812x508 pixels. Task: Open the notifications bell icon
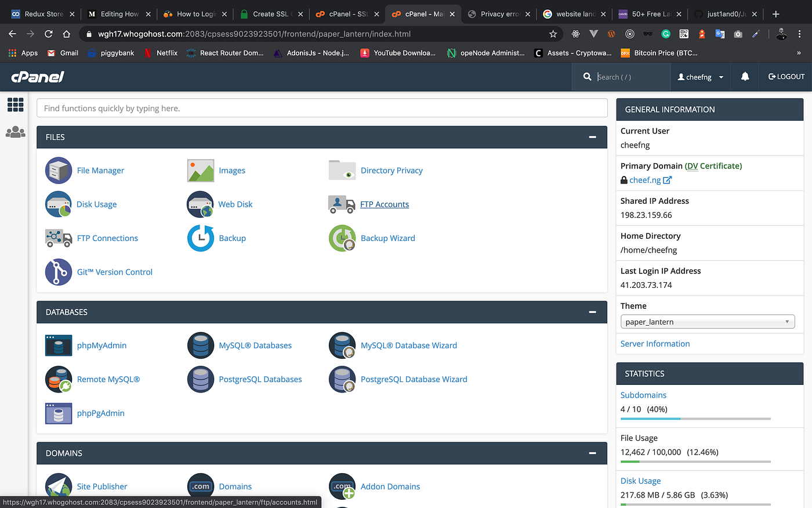pyautogui.click(x=745, y=77)
